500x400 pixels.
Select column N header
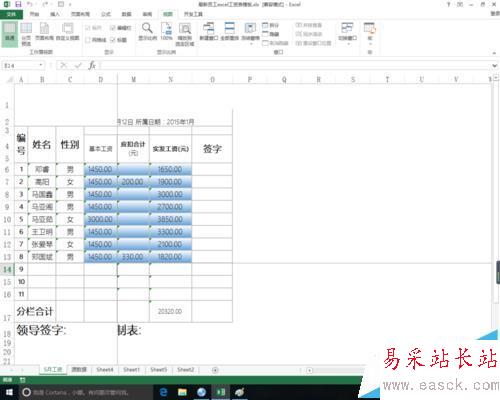pos(171,79)
